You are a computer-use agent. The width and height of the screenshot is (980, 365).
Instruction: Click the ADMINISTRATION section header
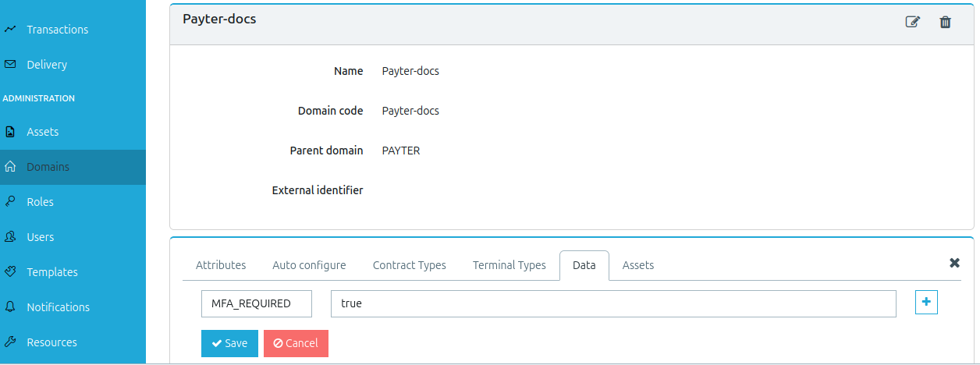pyautogui.click(x=39, y=98)
